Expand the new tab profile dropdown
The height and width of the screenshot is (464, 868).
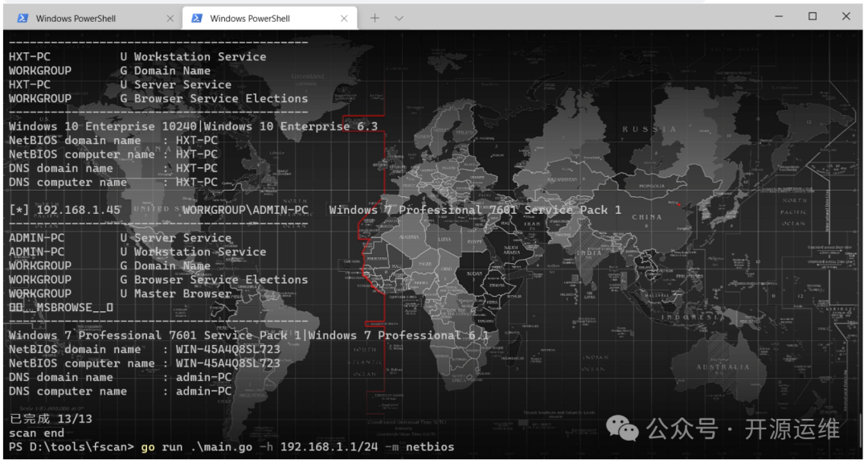coord(399,18)
